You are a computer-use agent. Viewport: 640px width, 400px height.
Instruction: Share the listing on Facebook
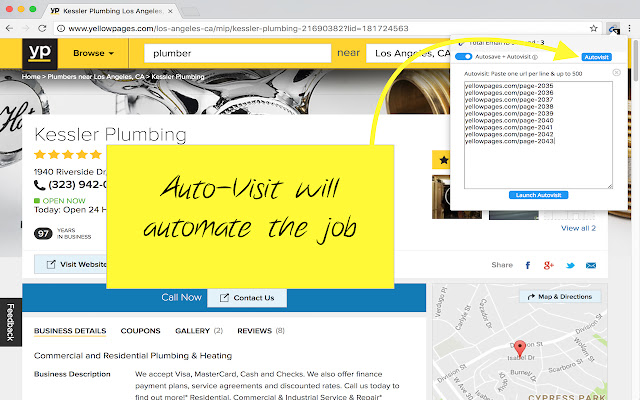click(527, 265)
